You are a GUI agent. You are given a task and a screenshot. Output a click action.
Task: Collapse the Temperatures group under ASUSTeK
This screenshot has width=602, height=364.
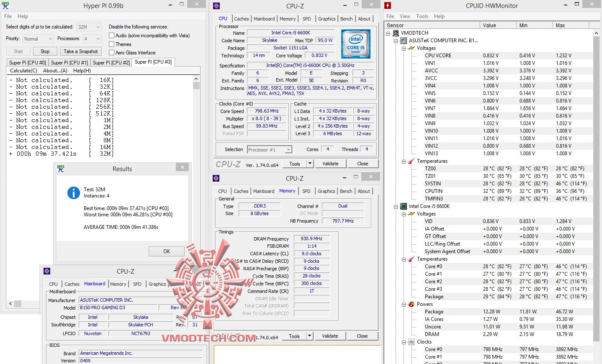click(404, 161)
